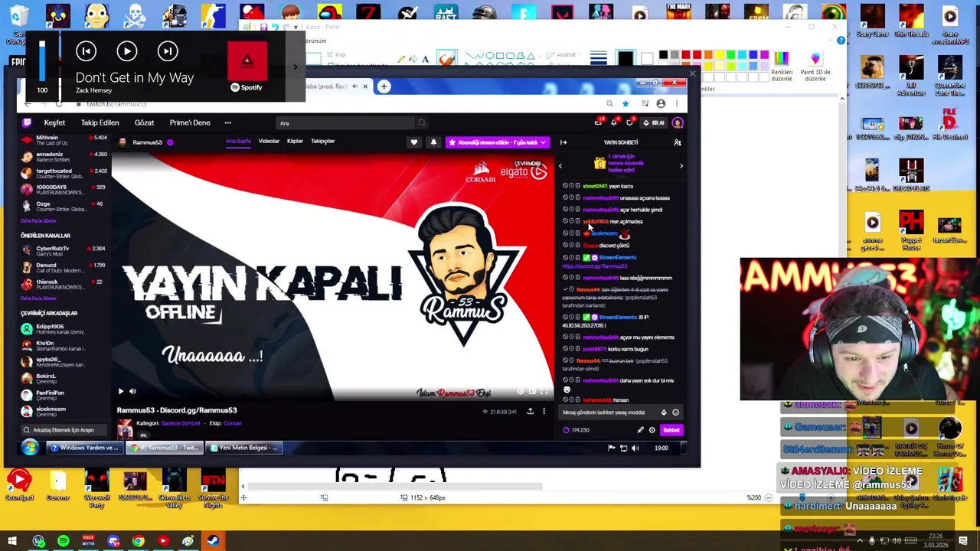Click the Sohbet send button
The height and width of the screenshot is (551, 980).
point(671,430)
